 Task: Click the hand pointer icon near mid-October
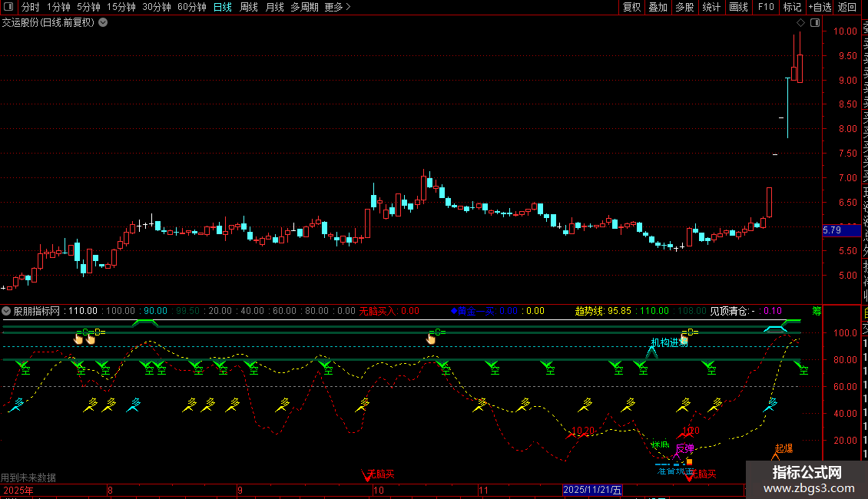(431, 338)
